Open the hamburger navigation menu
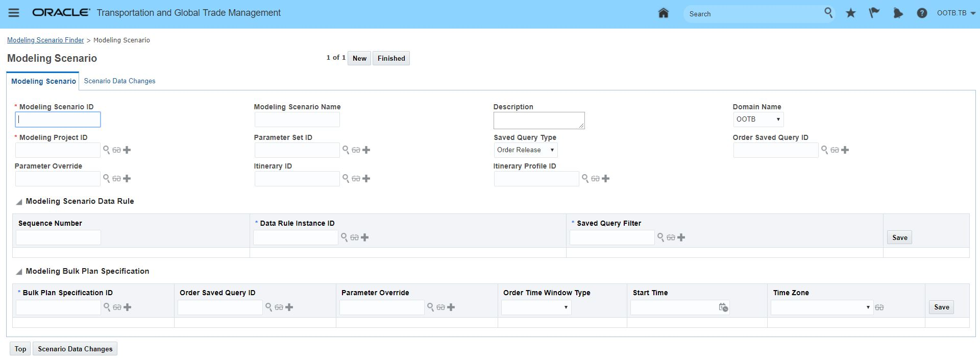This screenshot has width=980, height=358. click(14, 13)
